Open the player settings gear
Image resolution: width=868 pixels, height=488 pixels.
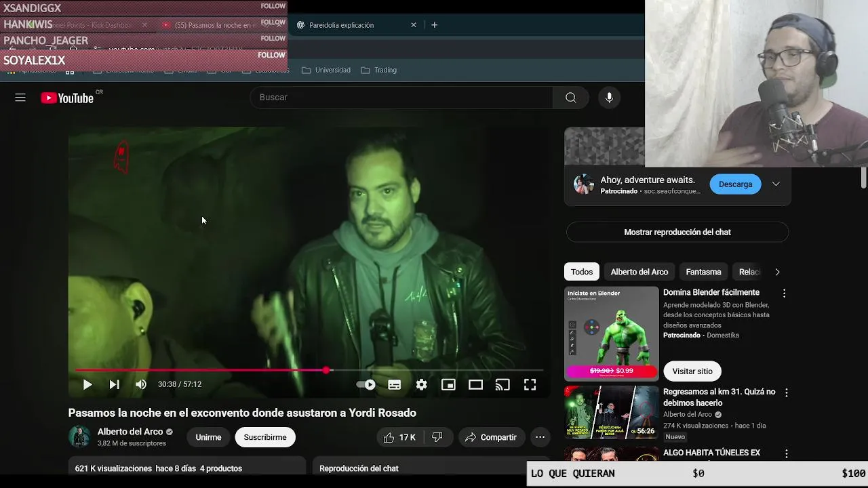pyautogui.click(x=422, y=384)
